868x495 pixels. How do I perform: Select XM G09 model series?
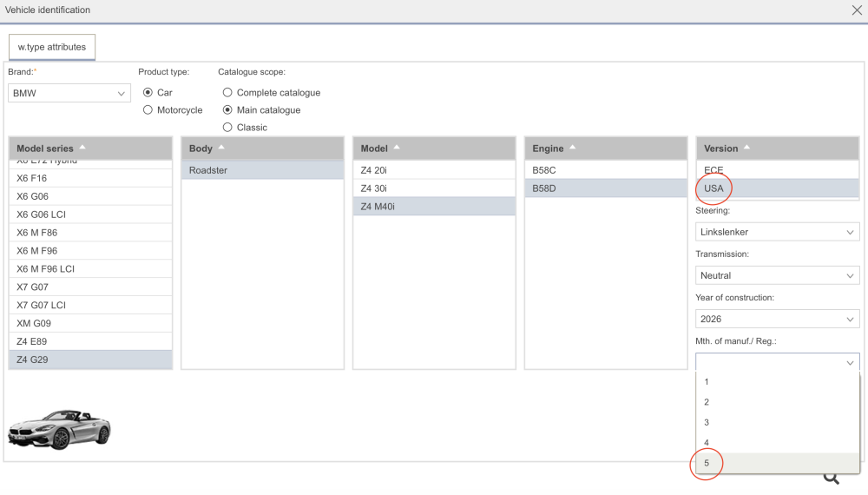pos(91,323)
